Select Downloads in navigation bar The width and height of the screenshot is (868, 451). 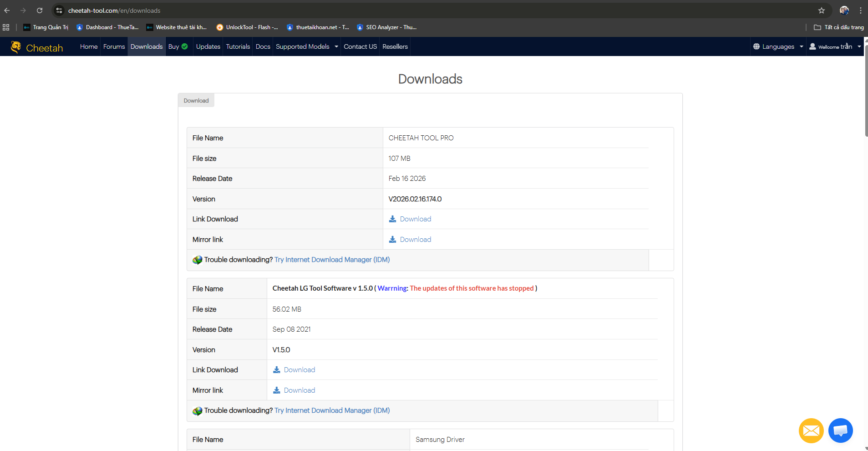pos(147,46)
